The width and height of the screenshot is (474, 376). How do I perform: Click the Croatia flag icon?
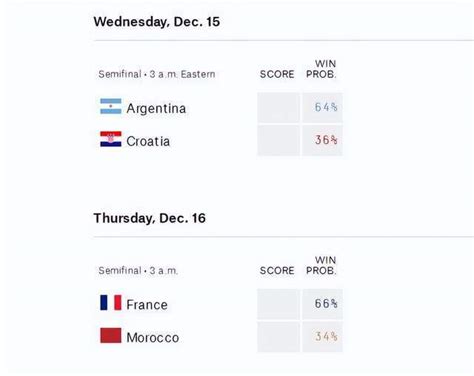click(x=111, y=139)
